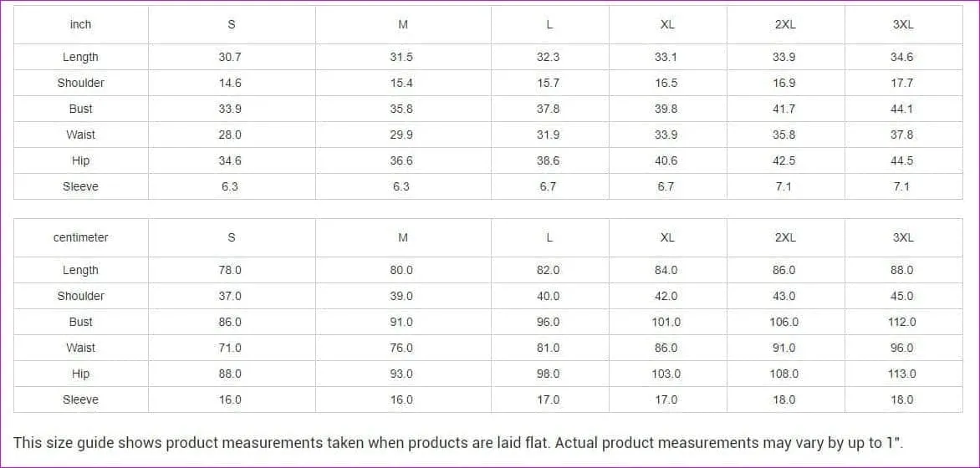Screen dimensions: 980x468
Task: Click the Shoulder row label in centimeter table
Action: (x=80, y=296)
